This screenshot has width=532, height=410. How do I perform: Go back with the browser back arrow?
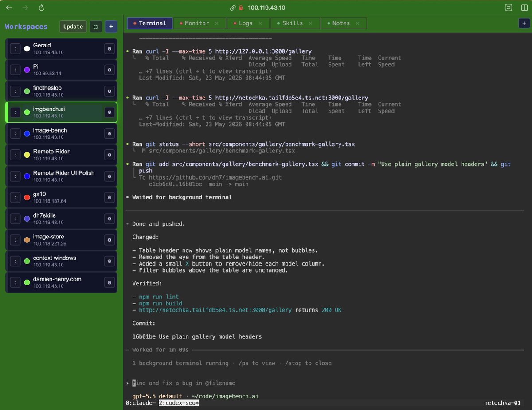(9, 8)
